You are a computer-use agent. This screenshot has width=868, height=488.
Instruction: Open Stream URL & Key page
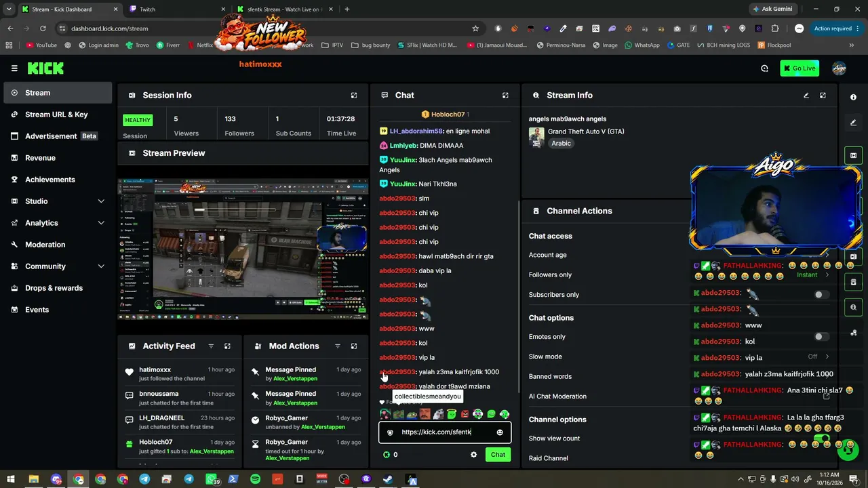tap(56, 115)
